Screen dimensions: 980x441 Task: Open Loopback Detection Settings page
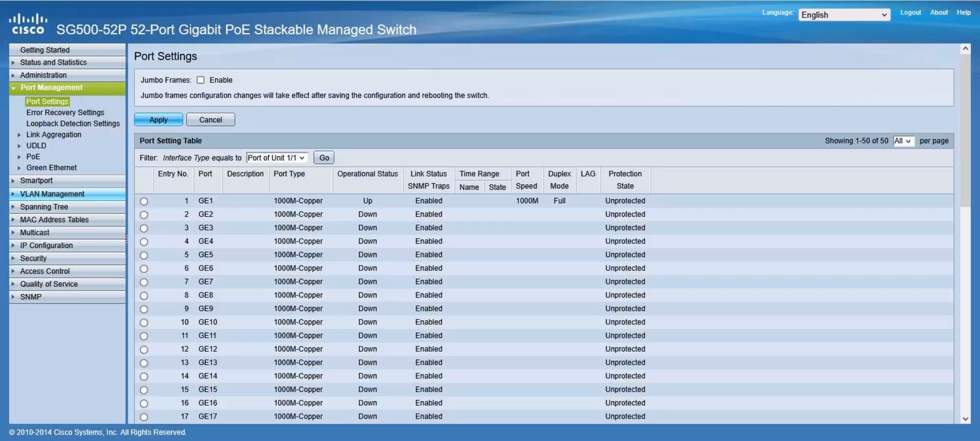click(73, 123)
